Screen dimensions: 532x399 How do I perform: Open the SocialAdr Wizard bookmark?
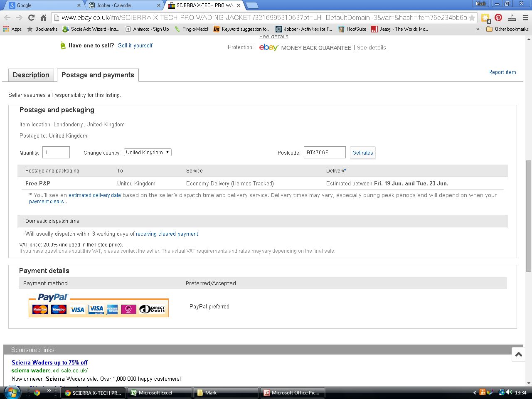click(91, 29)
